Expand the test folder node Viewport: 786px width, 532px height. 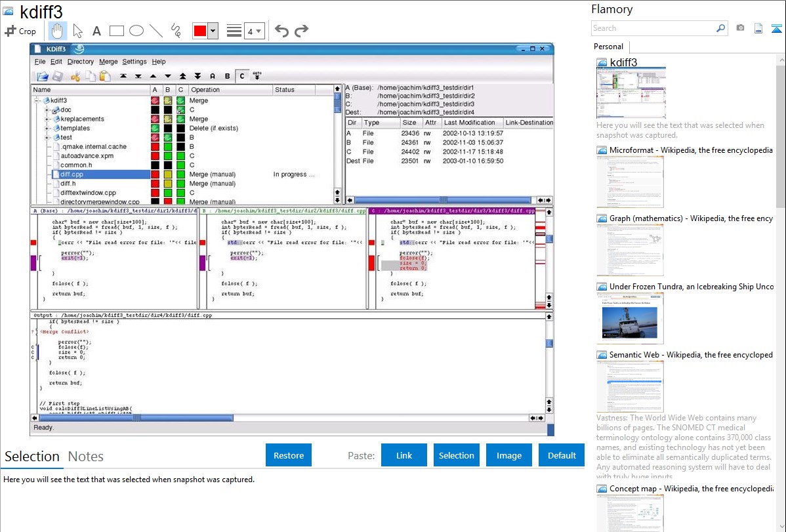(47, 137)
